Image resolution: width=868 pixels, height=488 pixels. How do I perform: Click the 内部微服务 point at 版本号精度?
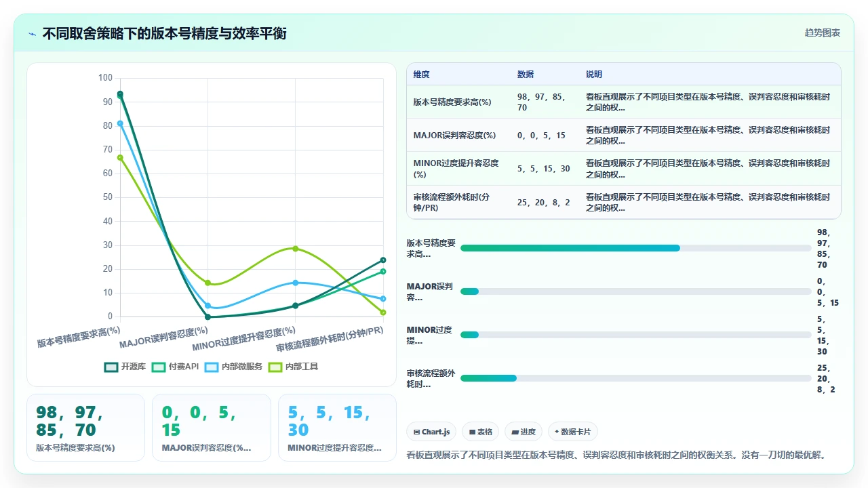coord(120,123)
